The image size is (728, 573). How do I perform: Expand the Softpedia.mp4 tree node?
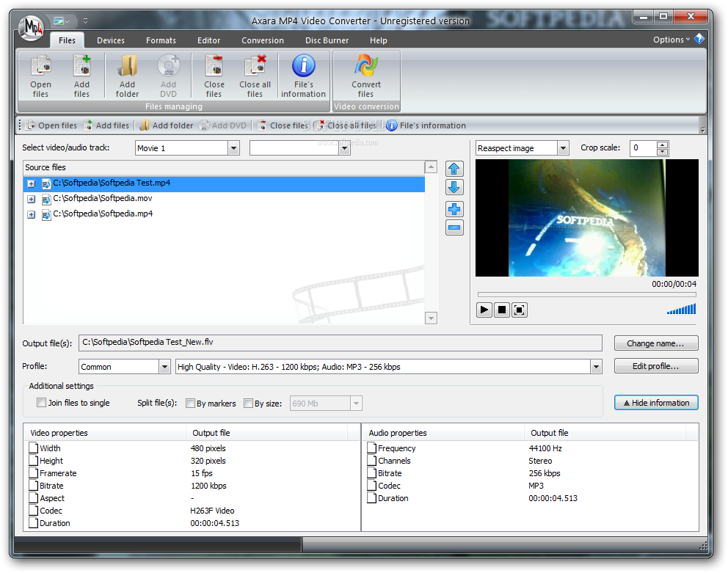[x=31, y=214]
